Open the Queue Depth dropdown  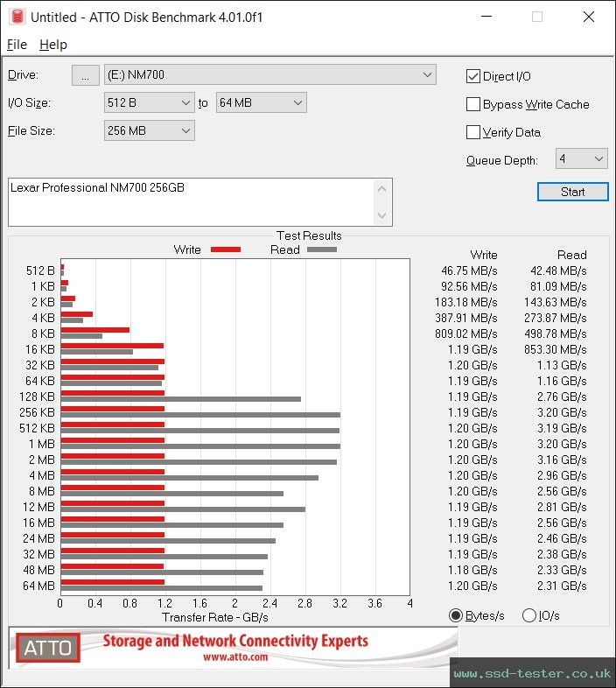[x=581, y=158]
